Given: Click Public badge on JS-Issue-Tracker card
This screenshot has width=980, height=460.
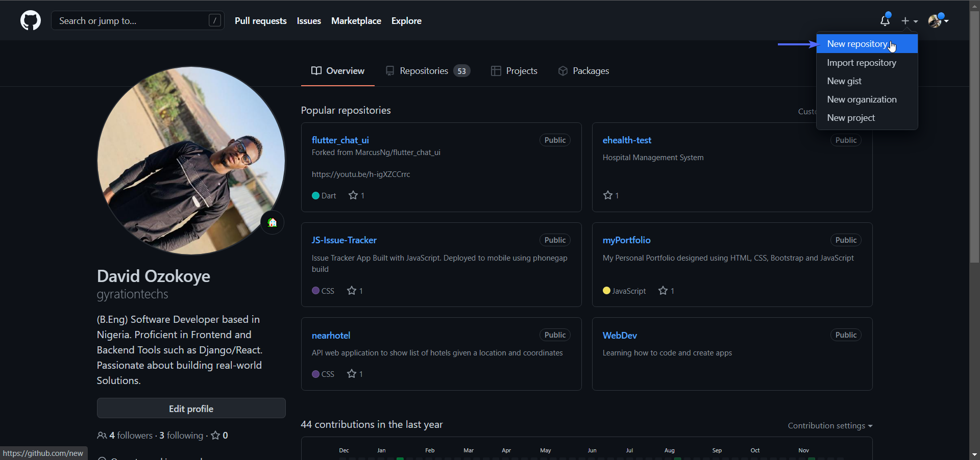Looking at the screenshot, I should click(x=555, y=240).
